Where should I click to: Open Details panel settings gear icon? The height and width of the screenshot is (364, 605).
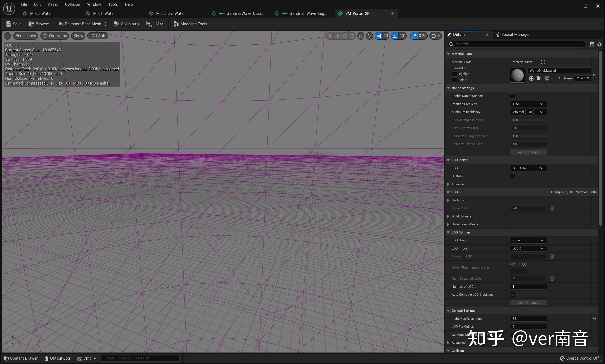599,44
